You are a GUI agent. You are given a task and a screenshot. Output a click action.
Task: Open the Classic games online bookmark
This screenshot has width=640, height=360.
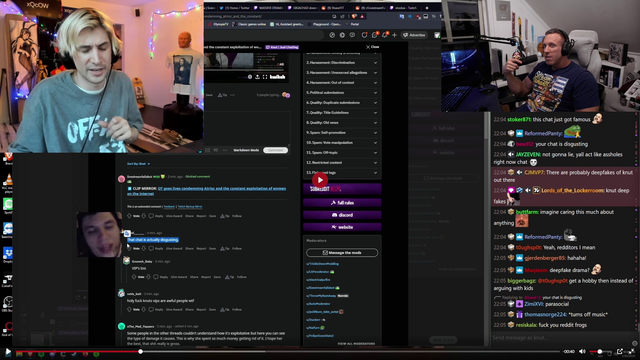coord(249,24)
